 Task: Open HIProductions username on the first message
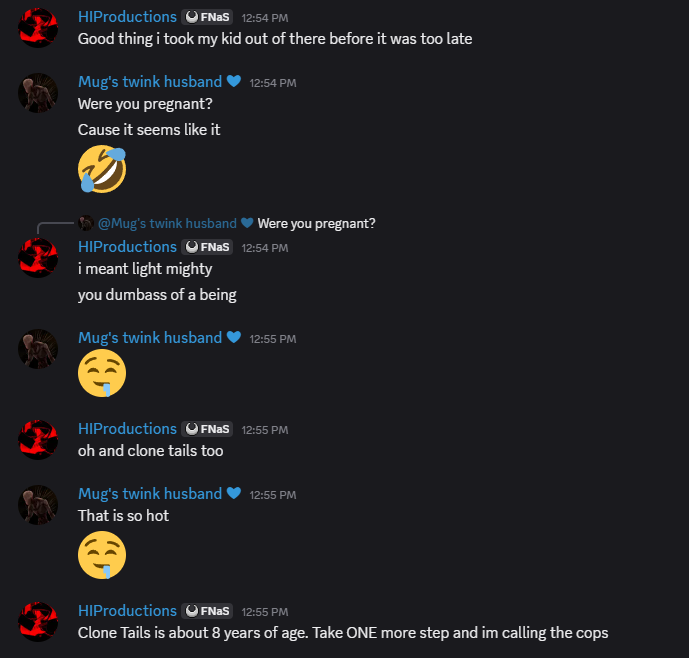(127, 17)
